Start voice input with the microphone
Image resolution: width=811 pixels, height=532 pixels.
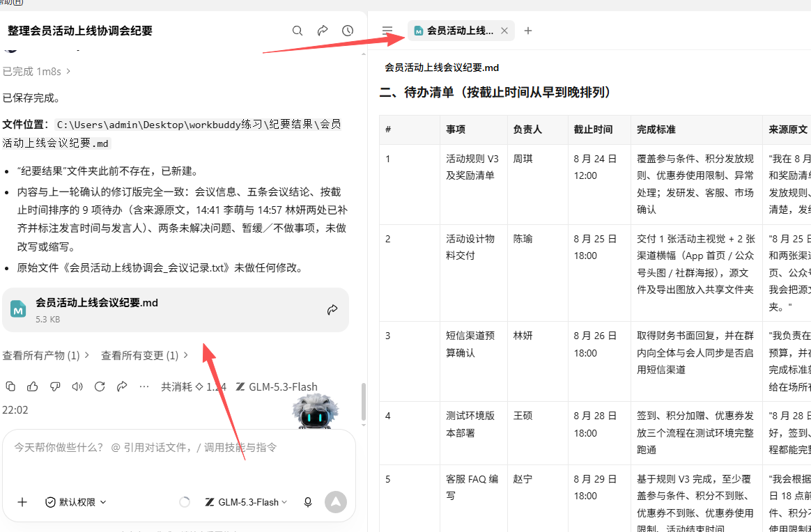308,502
